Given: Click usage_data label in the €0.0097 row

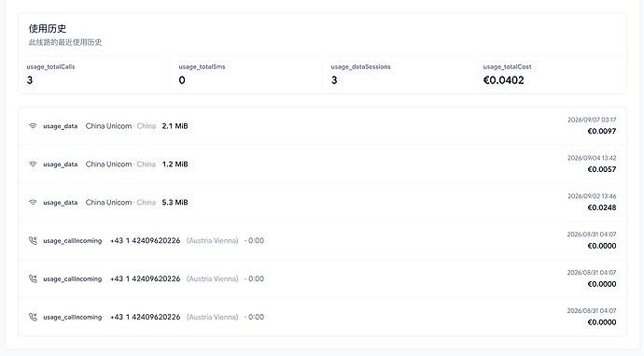Looking at the screenshot, I should [61, 126].
